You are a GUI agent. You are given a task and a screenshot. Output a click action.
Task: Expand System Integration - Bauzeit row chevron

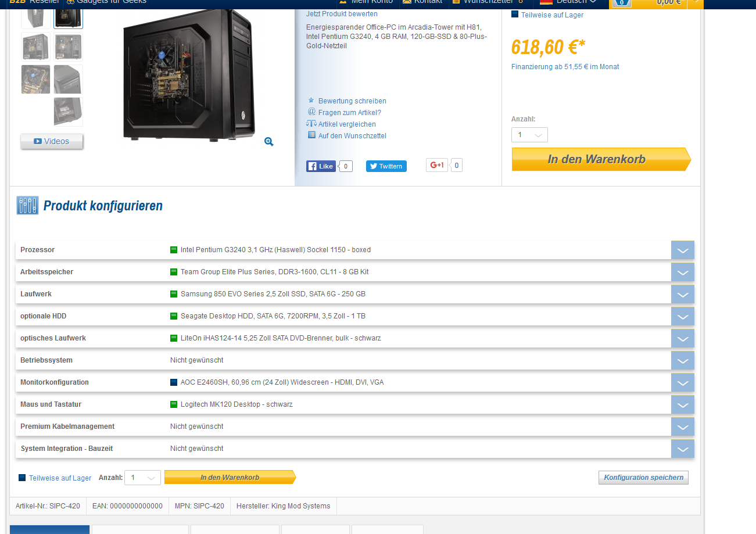[x=683, y=449]
